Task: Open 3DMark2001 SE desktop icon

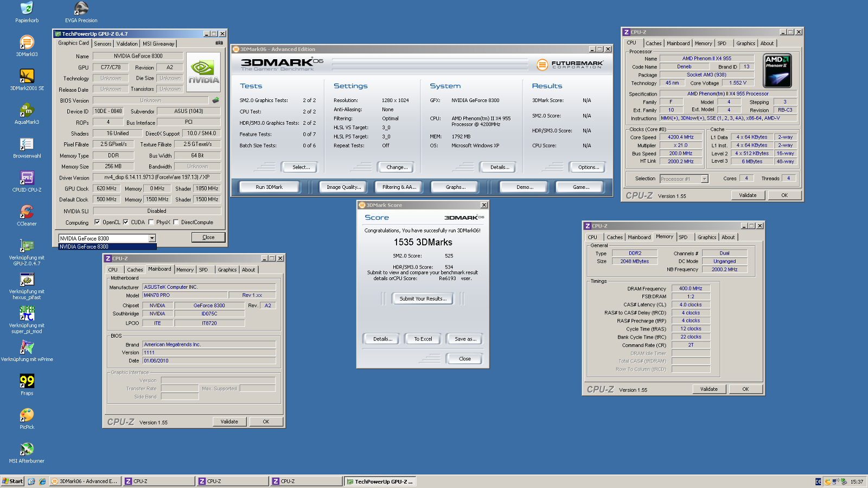Action: coord(27,80)
